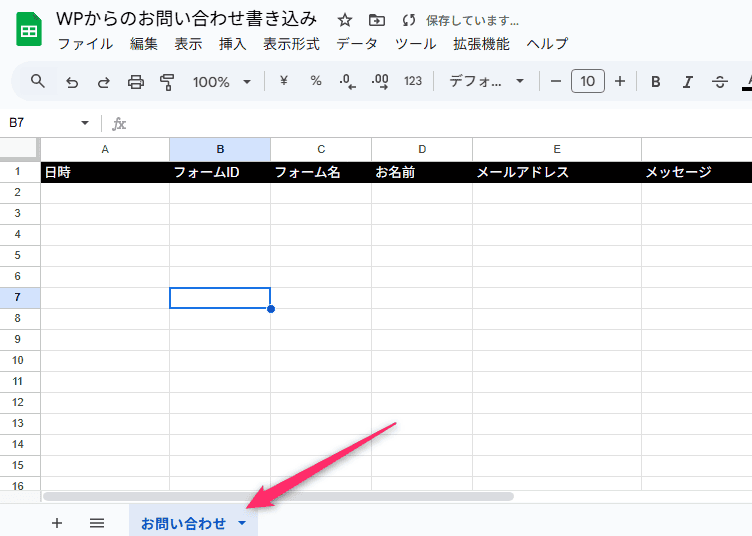Open the 拡張機能 menu
The image size is (752, 536).
pos(481,44)
